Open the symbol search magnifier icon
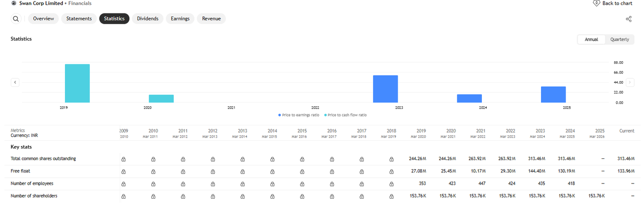The width and height of the screenshot is (644, 211). tap(16, 19)
